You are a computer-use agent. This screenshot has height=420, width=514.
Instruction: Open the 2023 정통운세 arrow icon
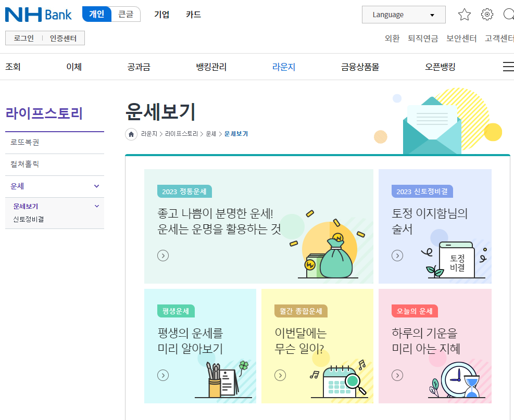(163, 256)
